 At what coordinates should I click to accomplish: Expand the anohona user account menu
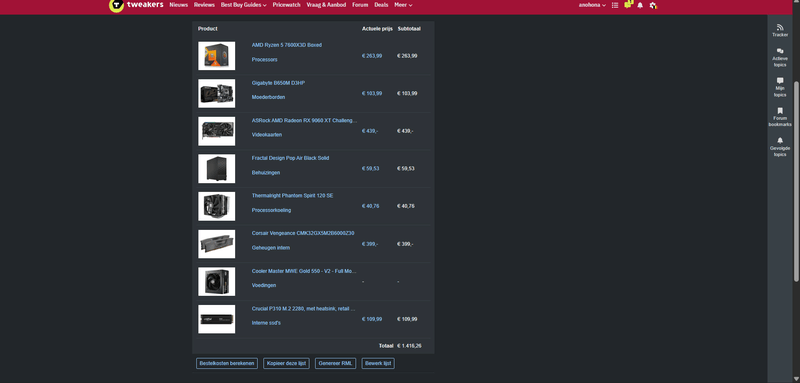tap(592, 5)
